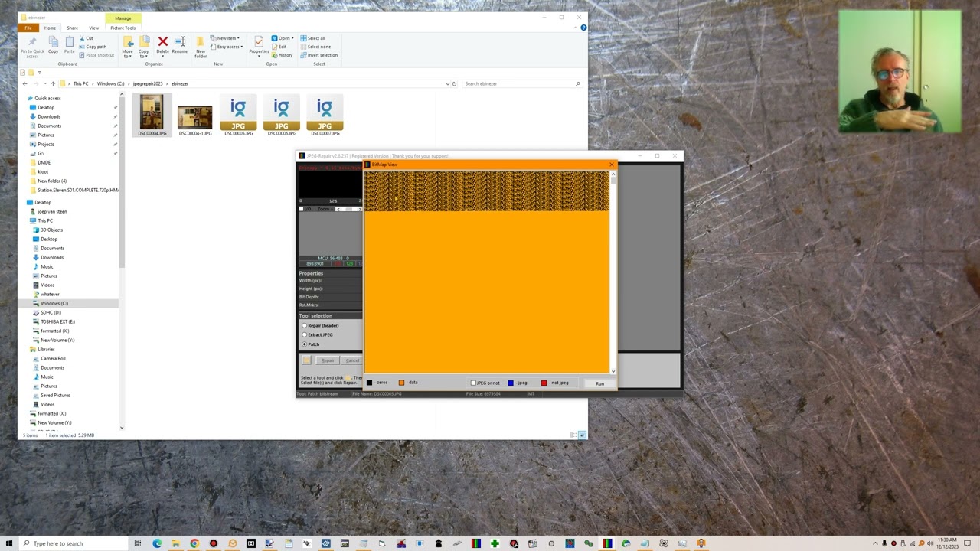Click Copy path in the ribbon
980x551 pixels.
[93, 47]
